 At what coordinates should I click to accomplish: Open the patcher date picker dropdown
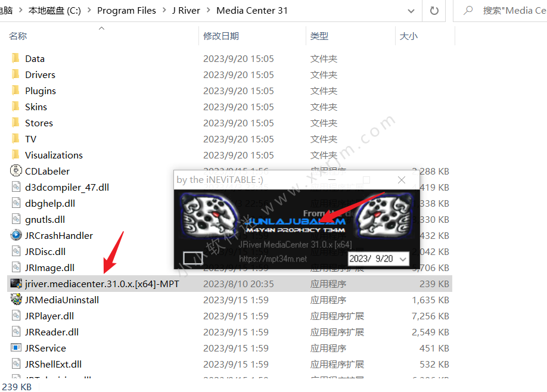pos(403,259)
